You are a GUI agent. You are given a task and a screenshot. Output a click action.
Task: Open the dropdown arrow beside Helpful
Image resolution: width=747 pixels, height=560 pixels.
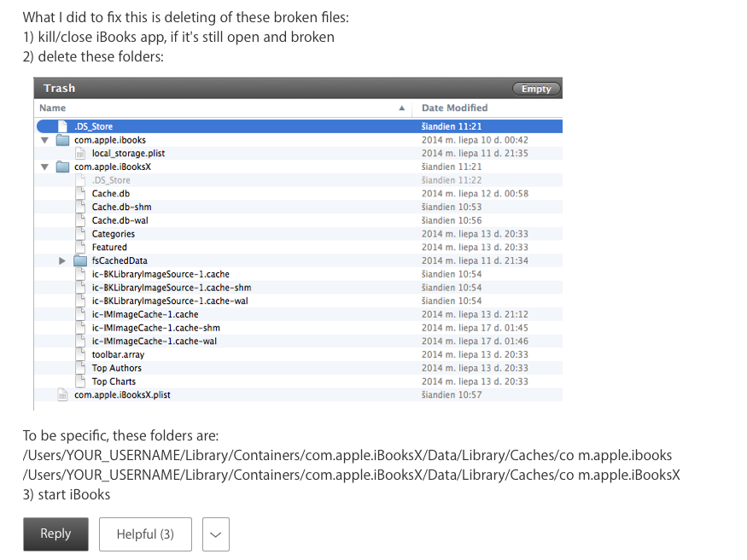[x=216, y=534]
